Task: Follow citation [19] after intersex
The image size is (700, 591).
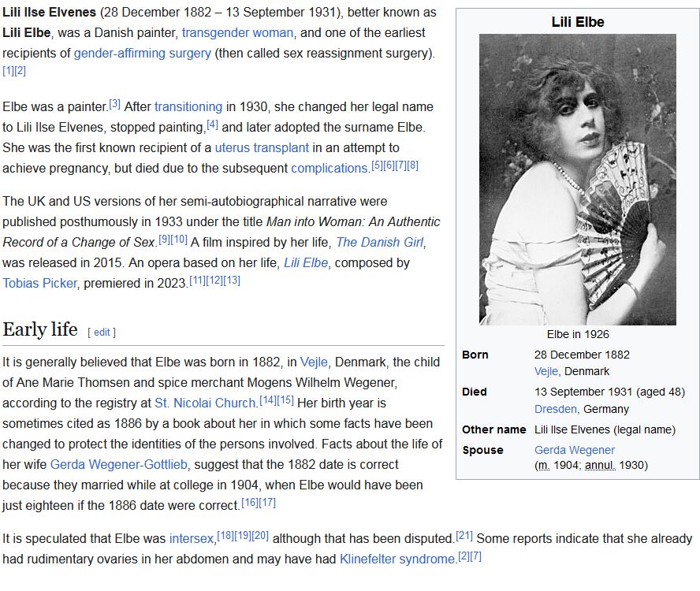Action: coord(243,536)
